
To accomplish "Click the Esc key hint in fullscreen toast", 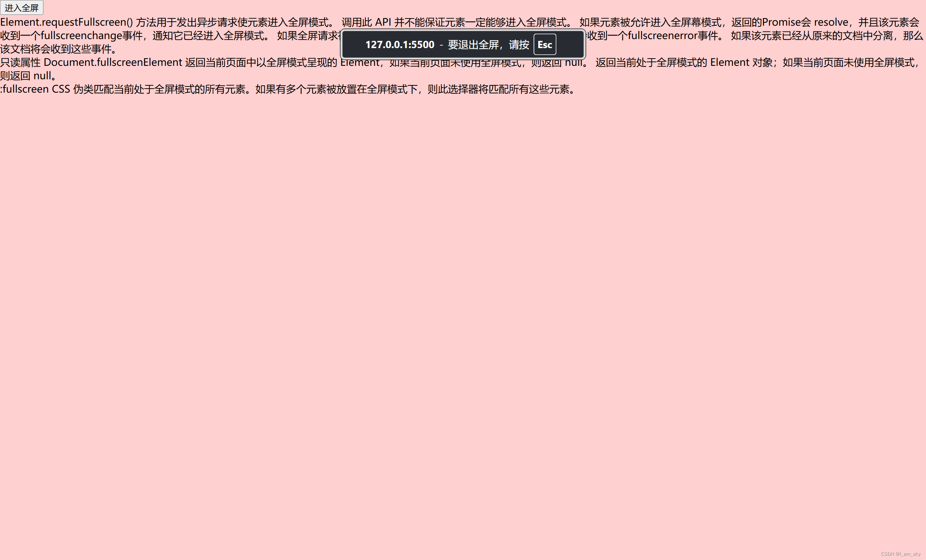I will (x=544, y=44).
